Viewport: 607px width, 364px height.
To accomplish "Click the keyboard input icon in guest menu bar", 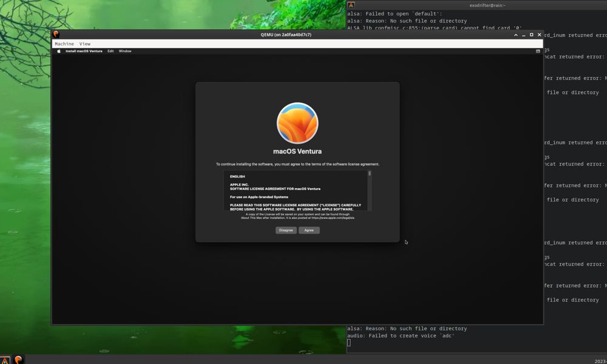I will pyautogui.click(x=538, y=51).
